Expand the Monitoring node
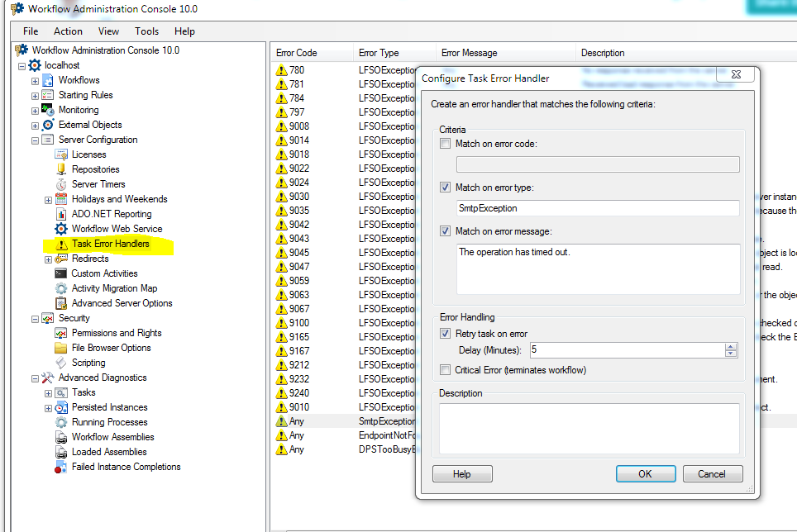The height and width of the screenshot is (532, 797). 35,111
